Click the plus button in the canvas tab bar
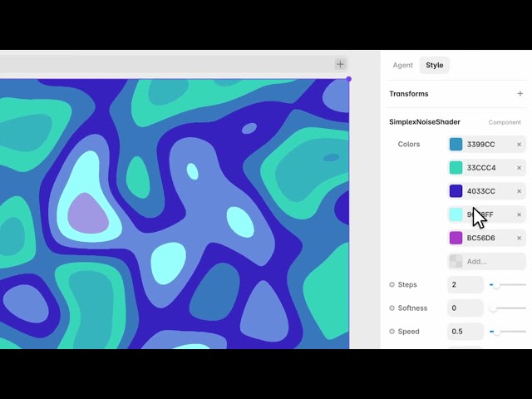Image resolution: width=532 pixels, height=399 pixels. 340,64
